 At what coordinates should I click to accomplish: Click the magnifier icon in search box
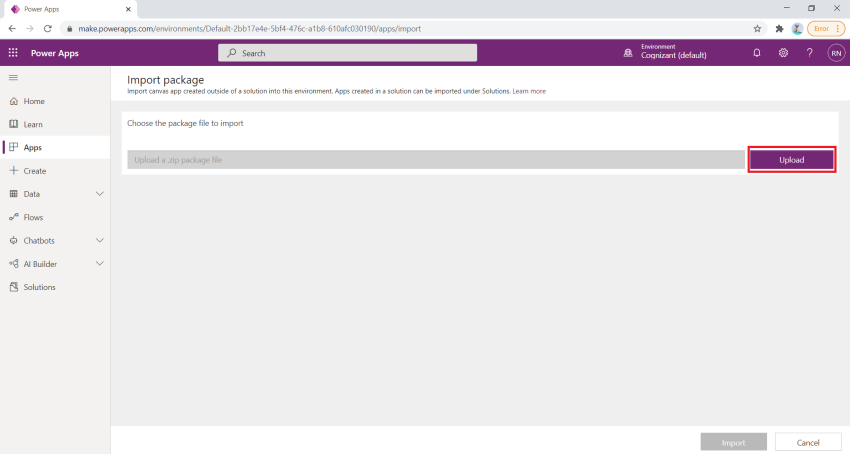[x=232, y=53]
